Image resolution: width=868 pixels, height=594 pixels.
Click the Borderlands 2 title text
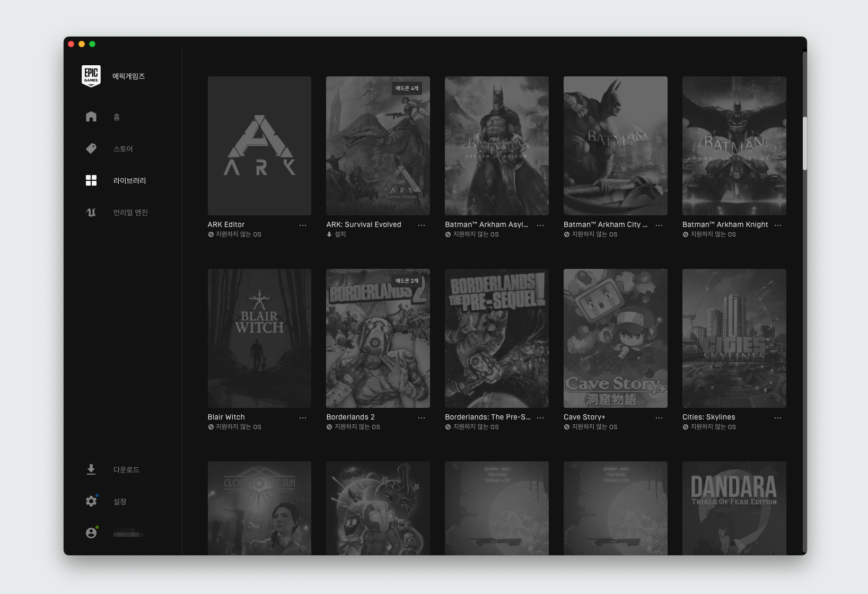point(350,417)
